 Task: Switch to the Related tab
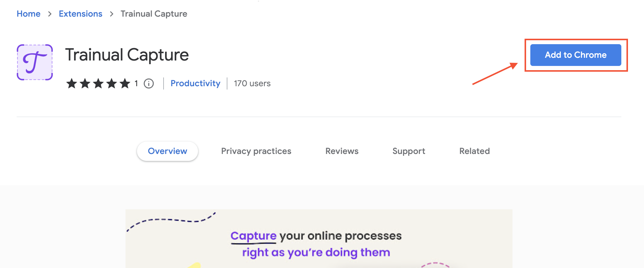474,151
